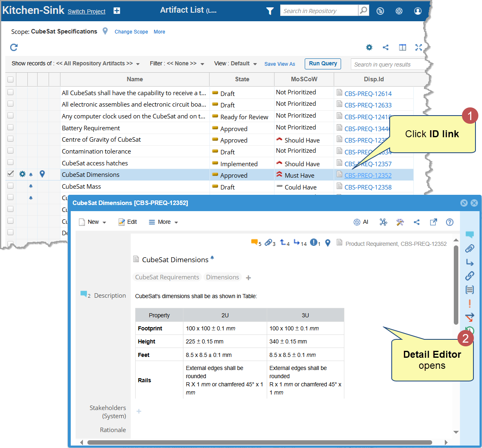Click the paperclip attachments icon in right sidebar
Viewport: 482px width, 448px height.
click(469, 248)
